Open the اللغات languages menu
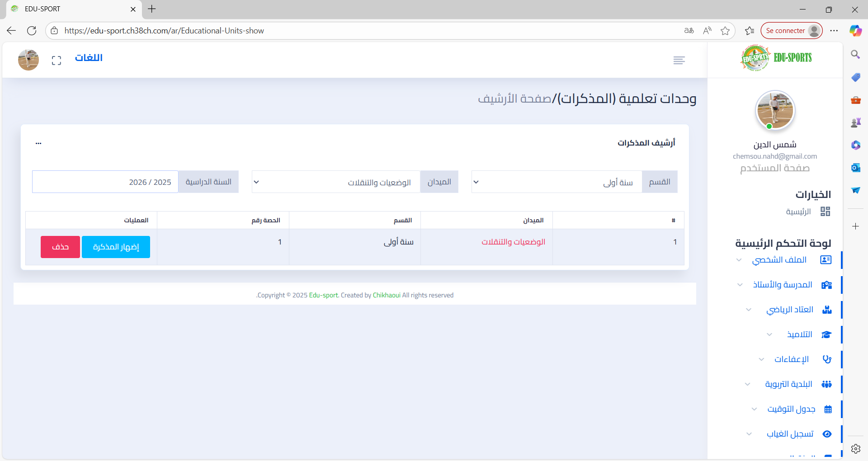The width and height of the screenshot is (868, 461). pyautogui.click(x=89, y=58)
